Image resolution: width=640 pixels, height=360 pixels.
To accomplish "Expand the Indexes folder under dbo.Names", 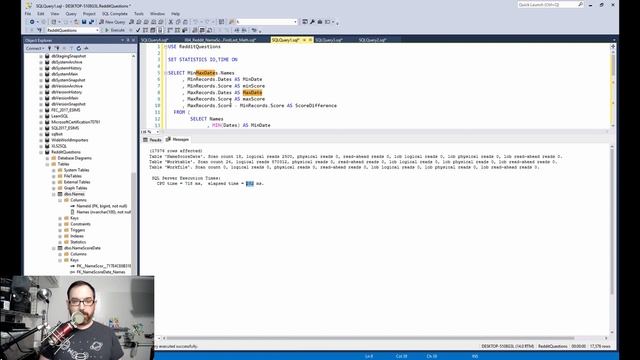I will click(60, 236).
